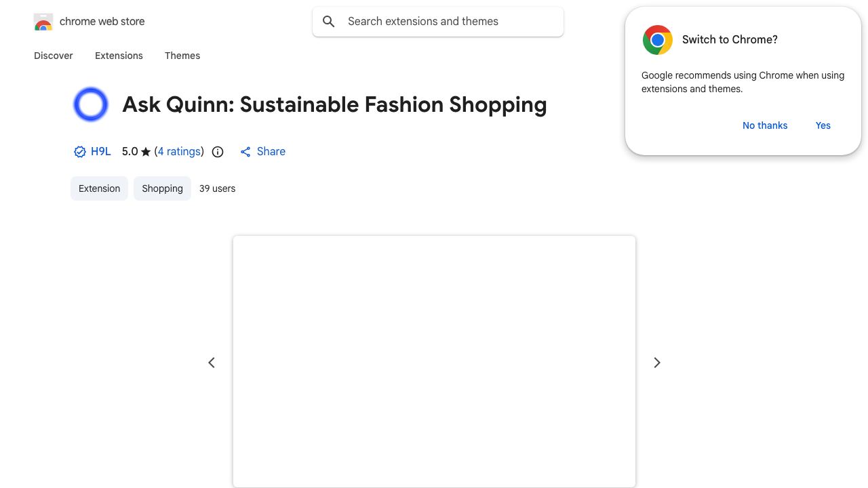The width and height of the screenshot is (868, 488).
Task: Click the Share icon
Action: pos(245,152)
